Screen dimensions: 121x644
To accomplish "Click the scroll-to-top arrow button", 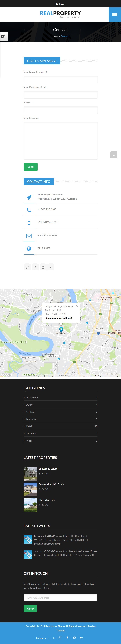I will point(114,155).
